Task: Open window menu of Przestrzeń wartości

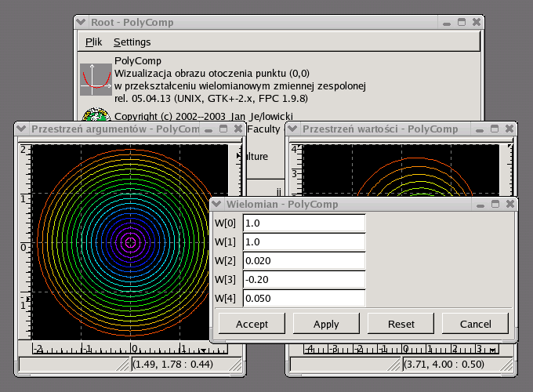Action: 292,129
